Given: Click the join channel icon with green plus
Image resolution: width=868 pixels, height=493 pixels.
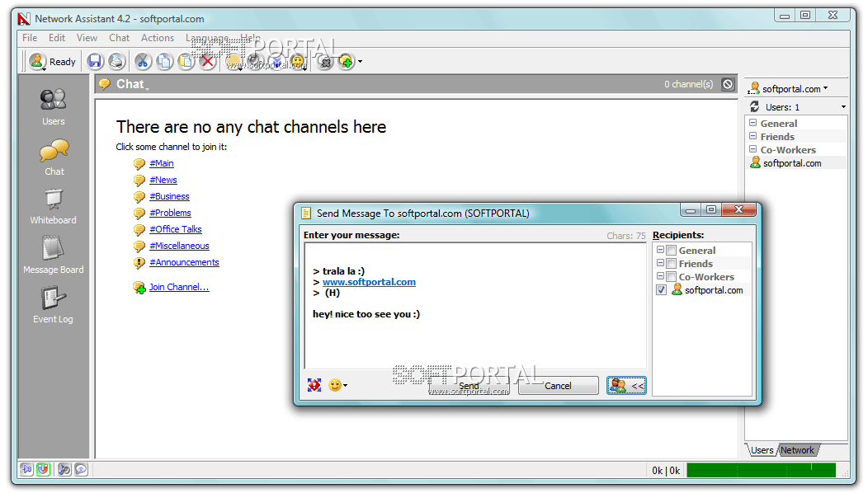Looking at the screenshot, I should click(347, 61).
